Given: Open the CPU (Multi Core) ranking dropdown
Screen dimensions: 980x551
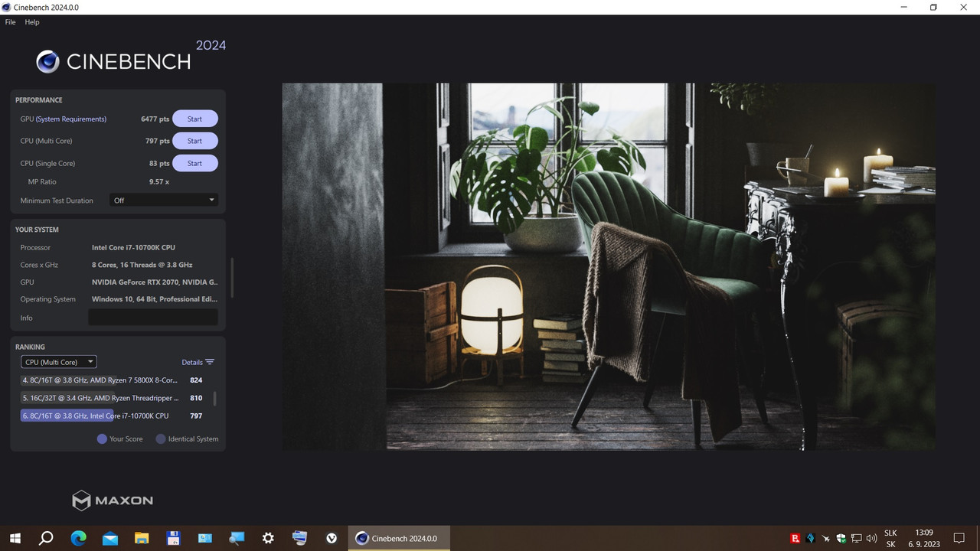Looking at the screenshot, I should [59, 362].
